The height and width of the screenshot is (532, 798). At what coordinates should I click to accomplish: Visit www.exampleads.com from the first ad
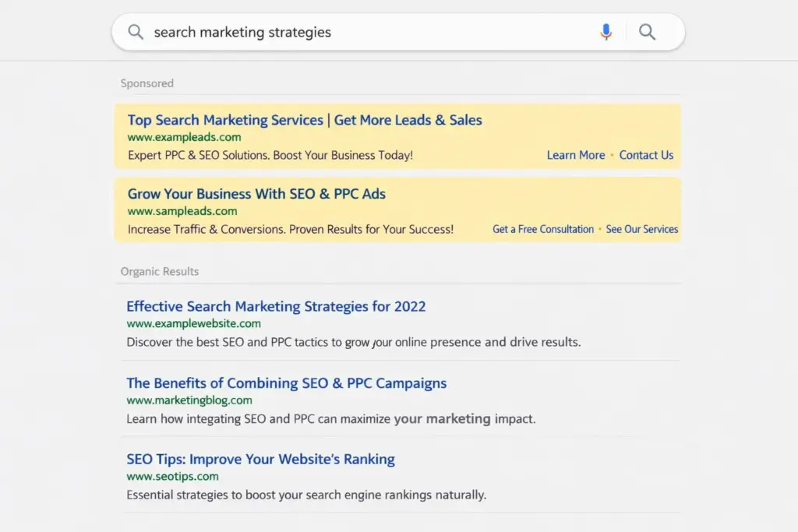pos(183,137)
